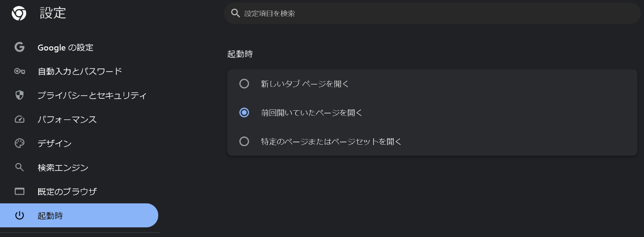Click the Google G icon in sidebar
The width and height of the screenshot is (644, 237).
tap(19, 47)
